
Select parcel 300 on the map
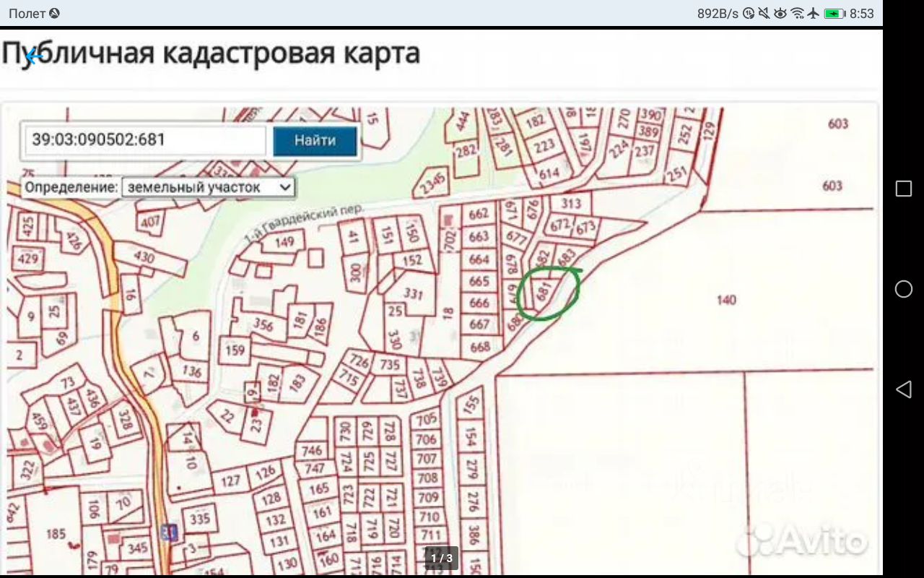(354, 272)
